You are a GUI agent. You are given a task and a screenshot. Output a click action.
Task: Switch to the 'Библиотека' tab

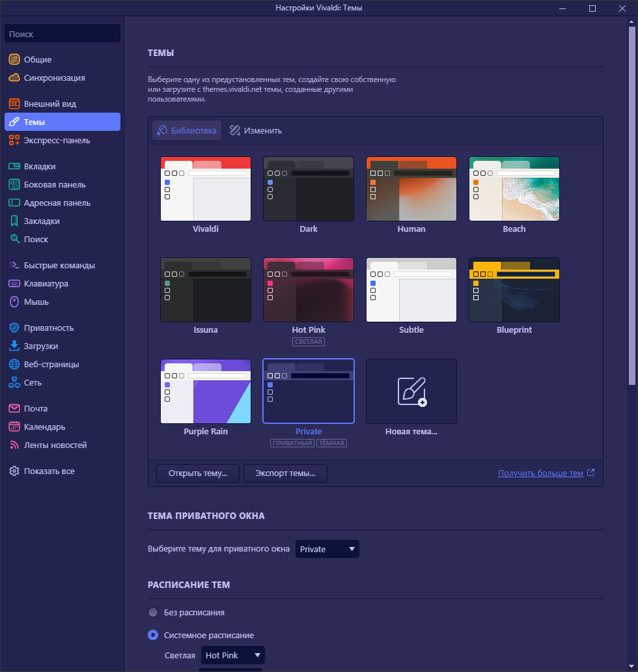(187, 130)
